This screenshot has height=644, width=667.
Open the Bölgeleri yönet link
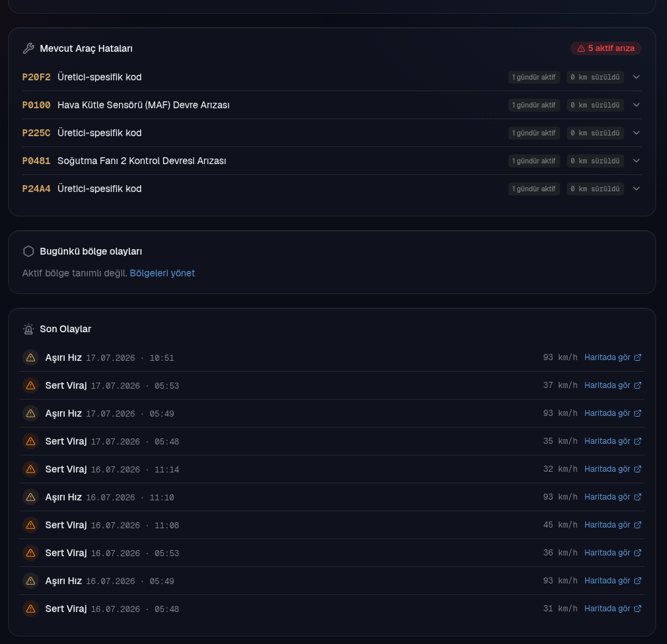pyautogui.click(x=162, y=273)
